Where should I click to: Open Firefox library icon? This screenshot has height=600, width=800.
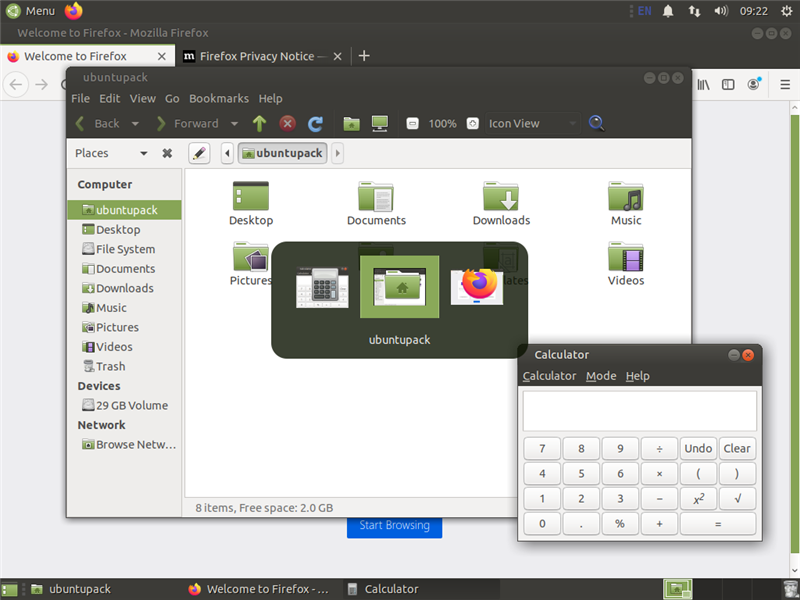704,85
